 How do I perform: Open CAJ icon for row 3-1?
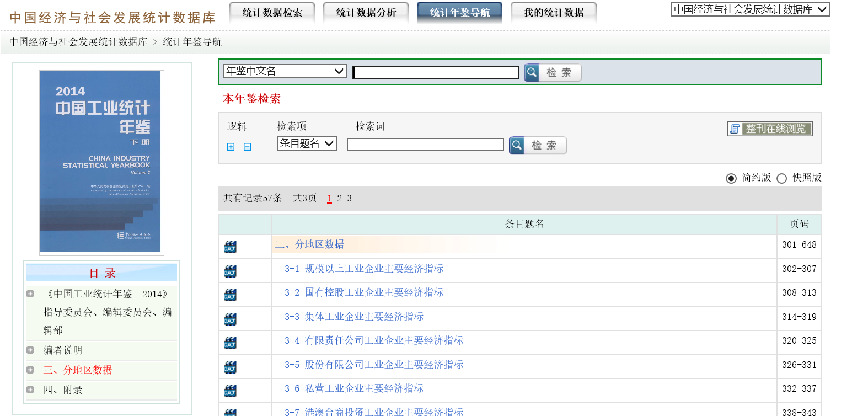pyautogui.click(x=230, y=271)
